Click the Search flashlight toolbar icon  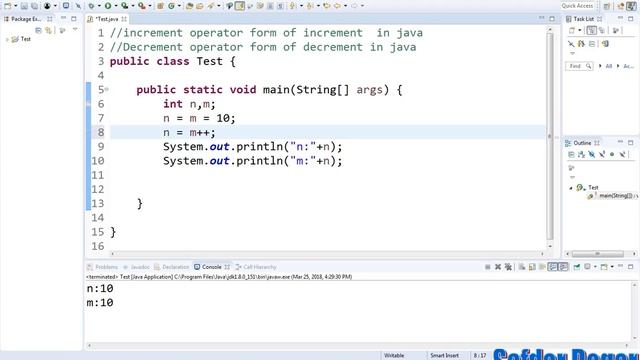tap(211, 6)
